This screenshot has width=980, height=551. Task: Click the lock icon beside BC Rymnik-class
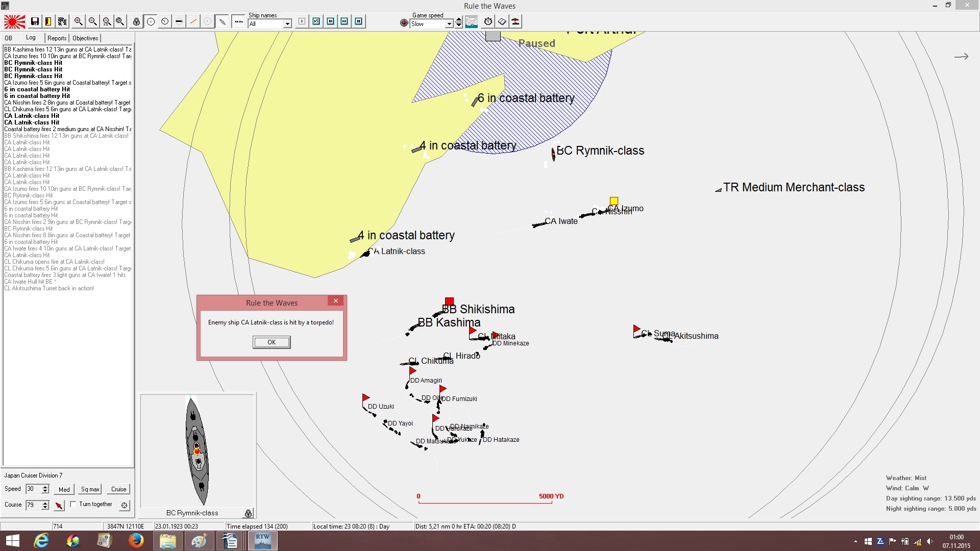coord(248,513)
